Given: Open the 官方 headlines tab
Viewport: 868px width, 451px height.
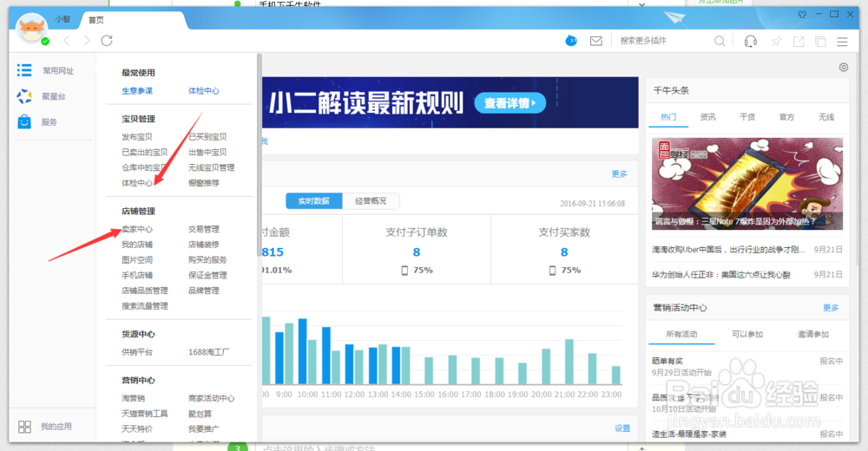Looking at the screenshot, I should coord(786,117).
